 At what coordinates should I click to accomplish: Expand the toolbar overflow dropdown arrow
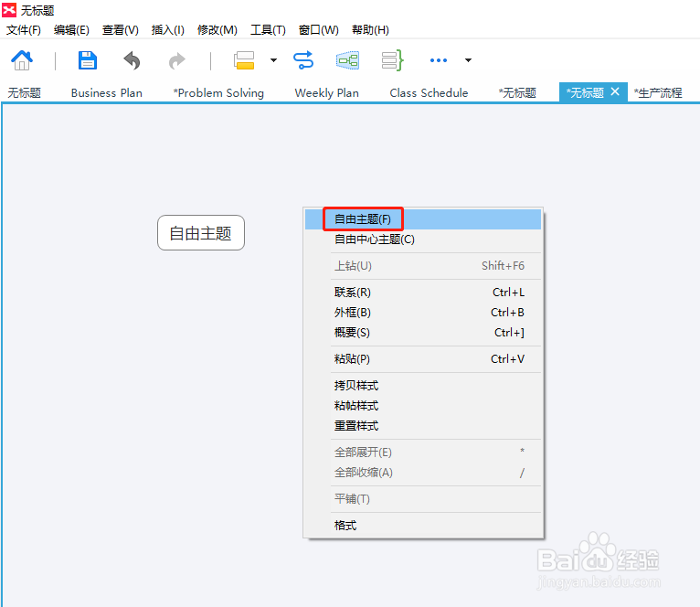pos(468,60)
